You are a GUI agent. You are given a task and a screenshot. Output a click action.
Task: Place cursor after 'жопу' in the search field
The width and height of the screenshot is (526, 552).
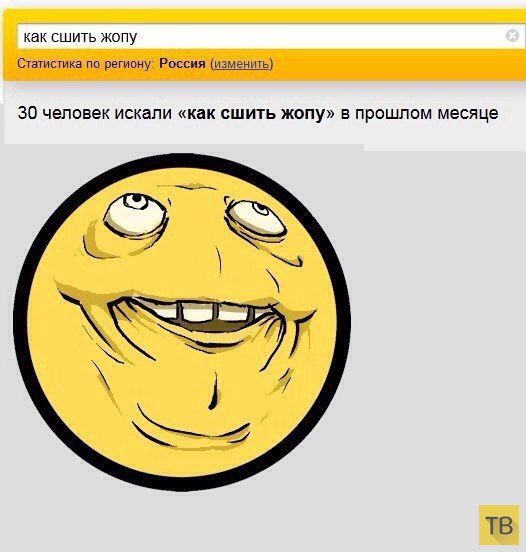139,36
